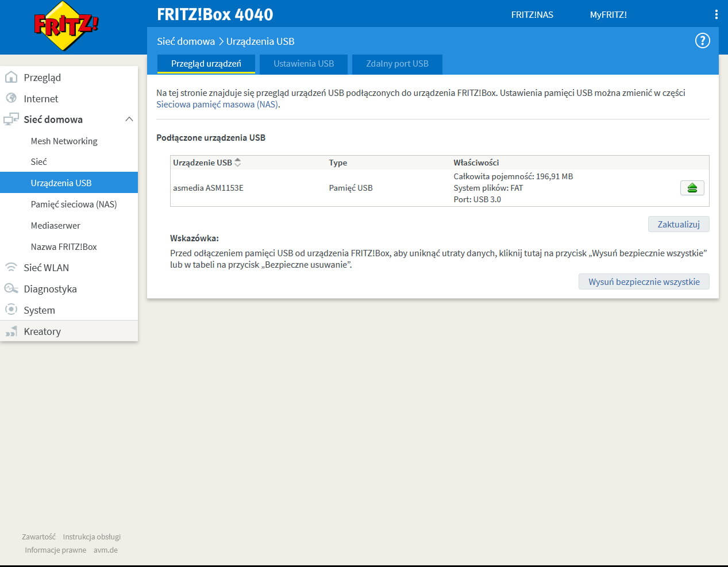This screenshot has height=567, width=728.
Task: Open the help question mark icon
Action: pos(702,40)
